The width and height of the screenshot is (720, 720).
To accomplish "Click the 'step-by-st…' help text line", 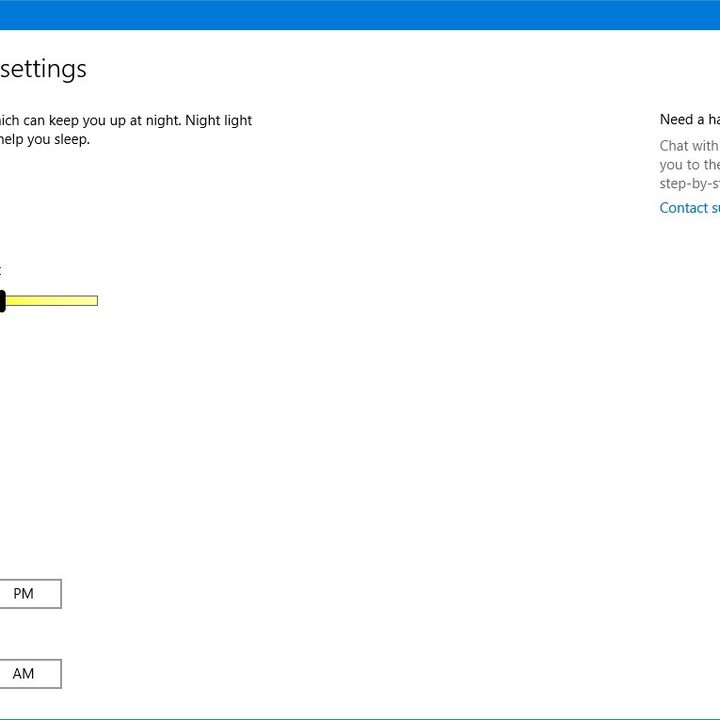I will click(689, 184).
